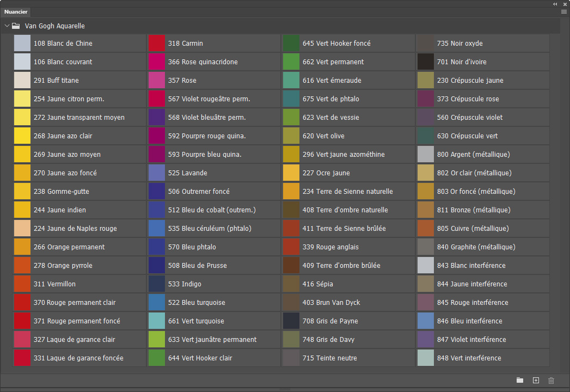Viewport: 570px width, 392px height.
Task: Collapse the Van Gogh Aquarelle group
Action: coord(7,26)
